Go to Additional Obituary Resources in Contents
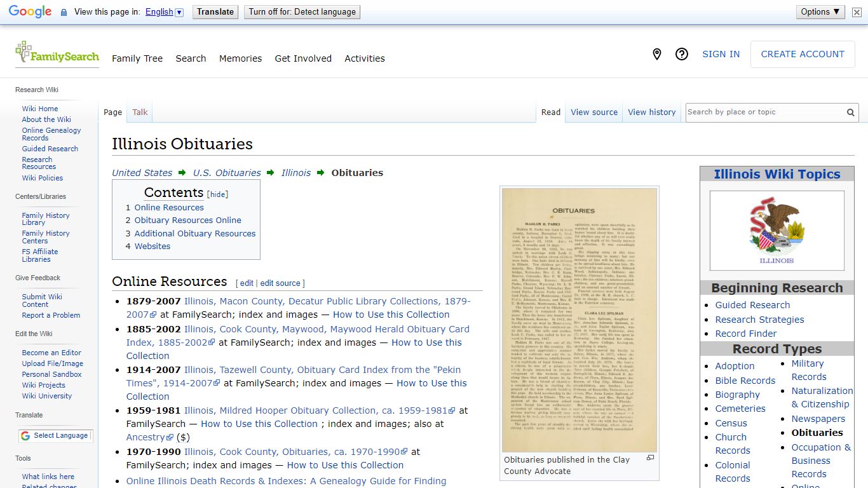The height and width of the screenshot is (488, 868). pos(195,233)
